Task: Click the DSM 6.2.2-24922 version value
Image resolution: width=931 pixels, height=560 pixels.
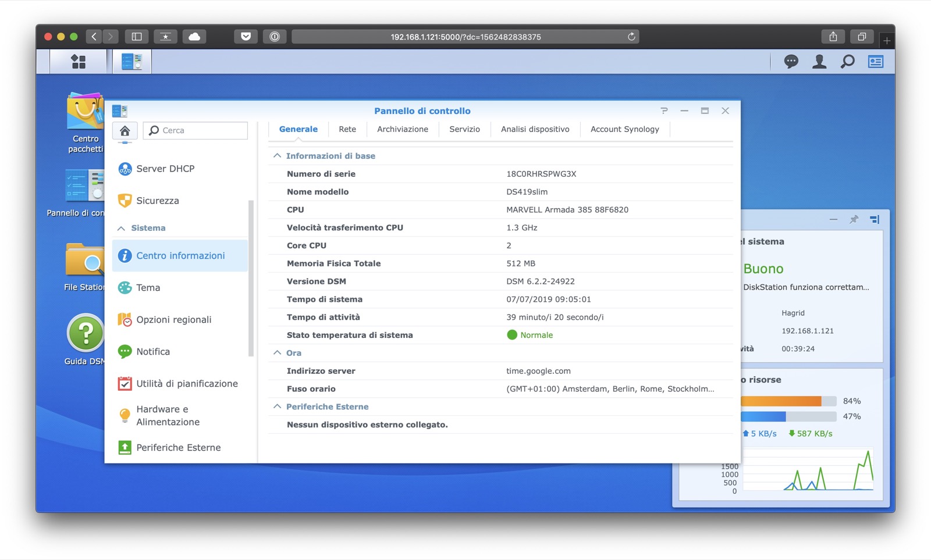Action: (x=541, y=281)
